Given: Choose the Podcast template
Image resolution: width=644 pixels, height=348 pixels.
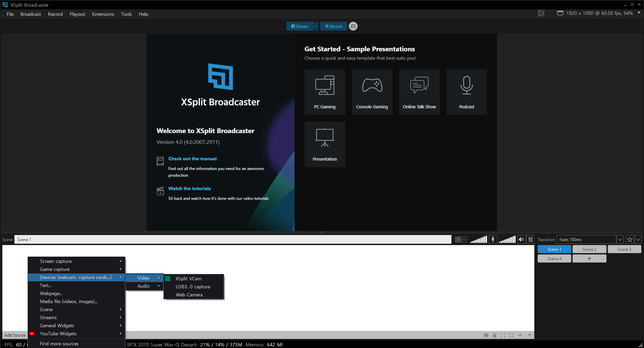Looking at the screenshot, I should [x=467, y=92].
